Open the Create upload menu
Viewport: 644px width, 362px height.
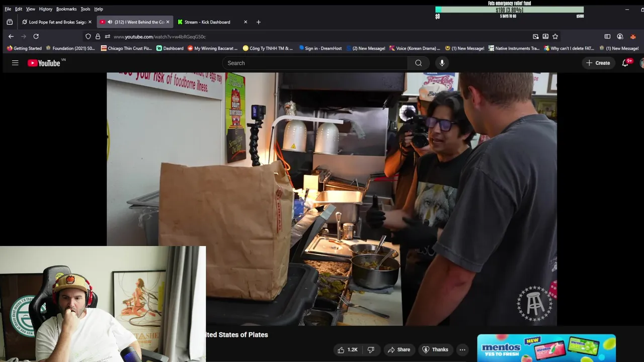[x=598, y=63]
